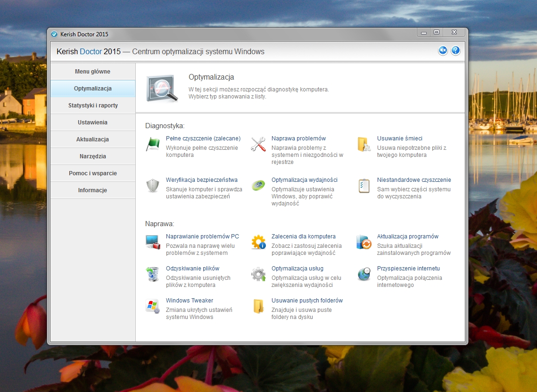Click the Naprawa: section heading
The image size is (537, 392).
click(x=160, y=223)
